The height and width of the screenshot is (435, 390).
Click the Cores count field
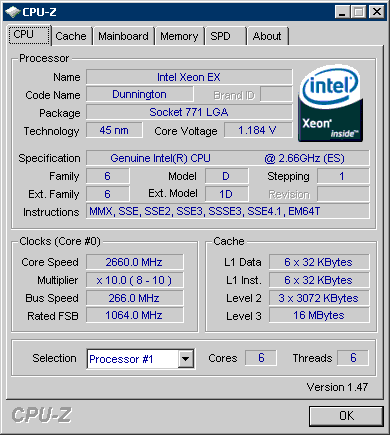pos(261,358)
